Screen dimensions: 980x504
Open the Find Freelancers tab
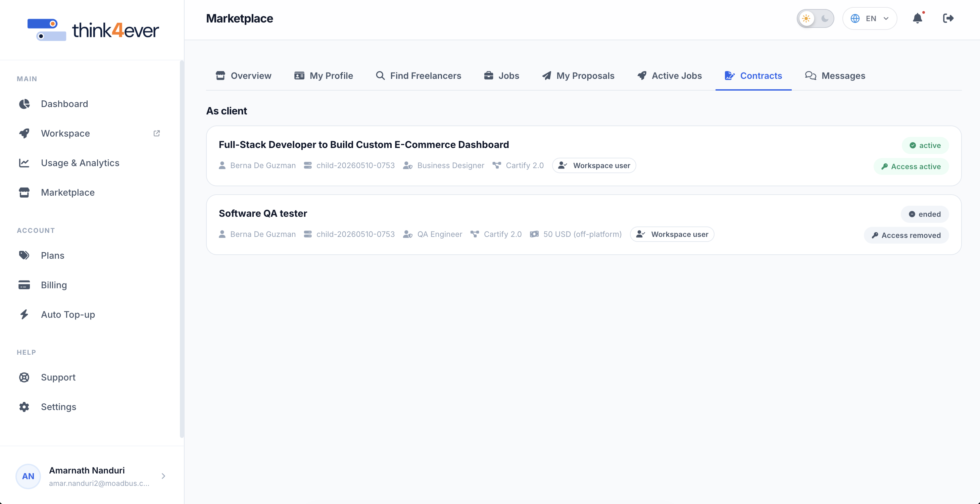418,76
